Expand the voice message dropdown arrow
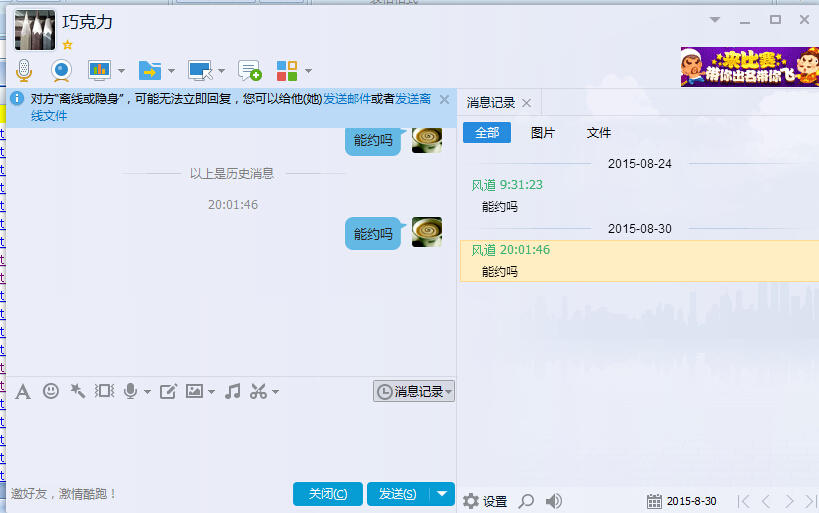Viewport: 819px width, 513px height. pyautogui.click(x=147, y=391)
